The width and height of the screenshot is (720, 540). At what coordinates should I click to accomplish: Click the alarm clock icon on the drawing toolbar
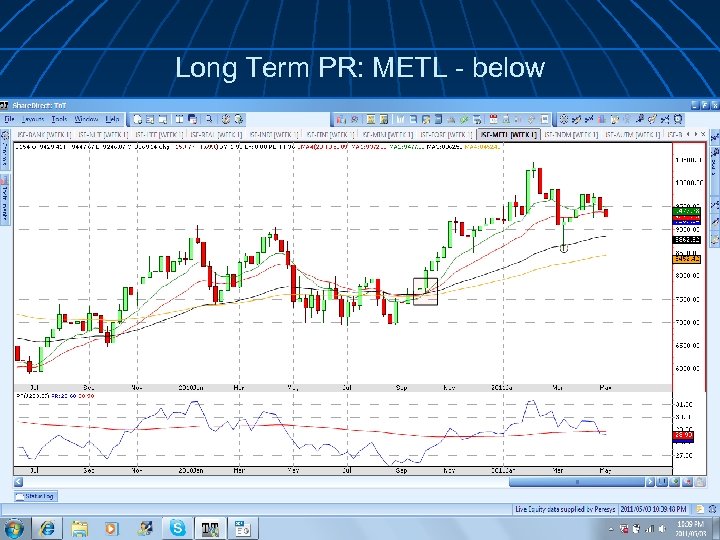coord(678,119)
